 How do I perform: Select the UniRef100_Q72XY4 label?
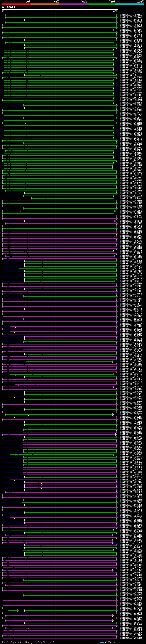(x=131, y=274)
